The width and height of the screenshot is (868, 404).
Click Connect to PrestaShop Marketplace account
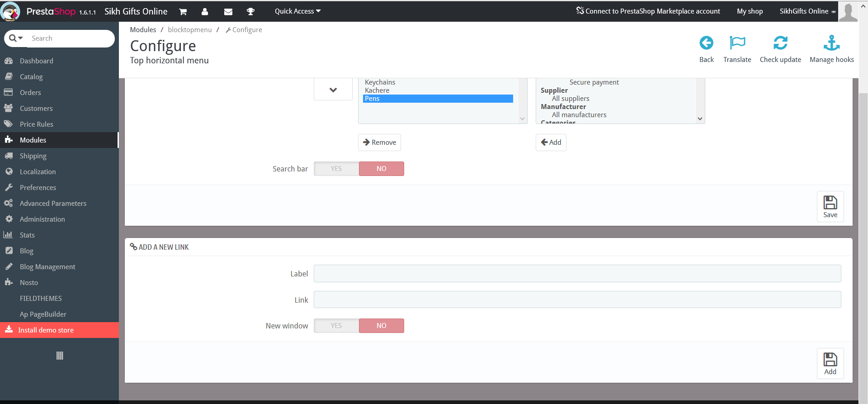coord(648,11)
